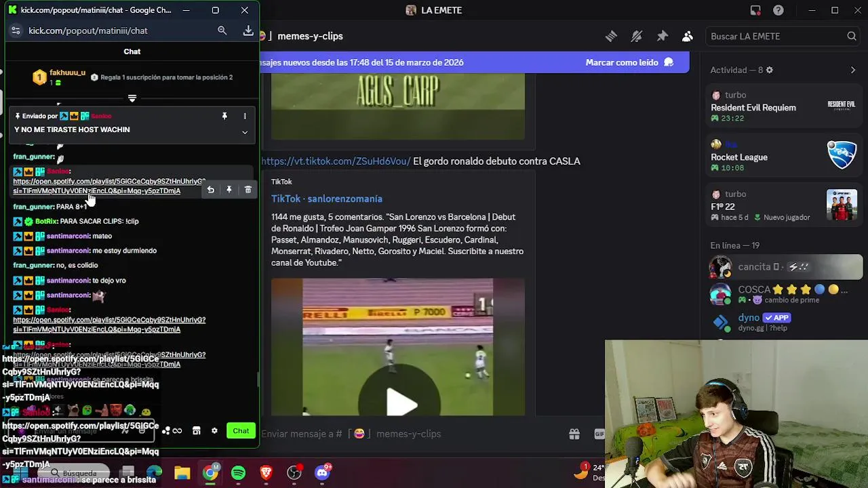Image resolution: width=868 pixels, height=488 pixels.
Task: Open Discord inbox icon in title bar
Action: (755, 10)
